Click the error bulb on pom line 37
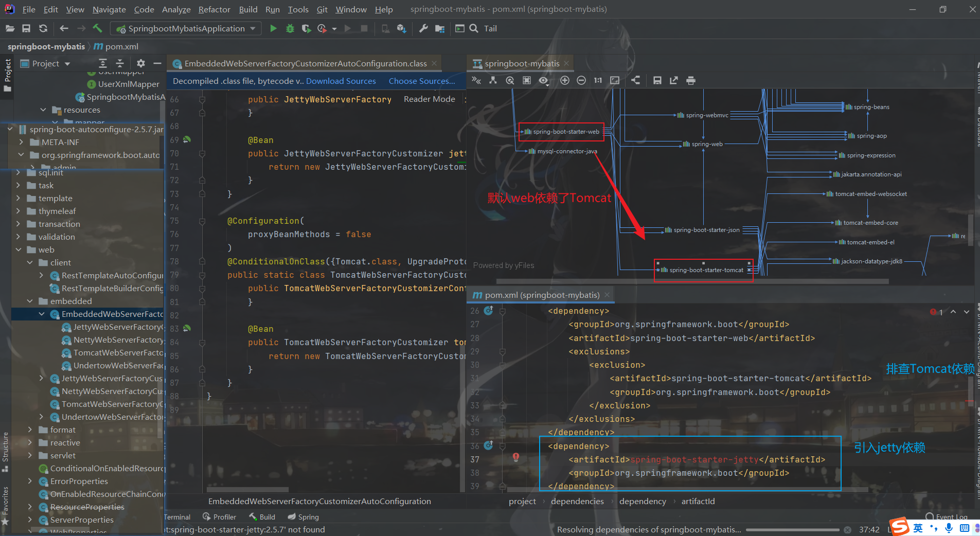Viewport: 980px width, 536px height. [x=516, y=457]
